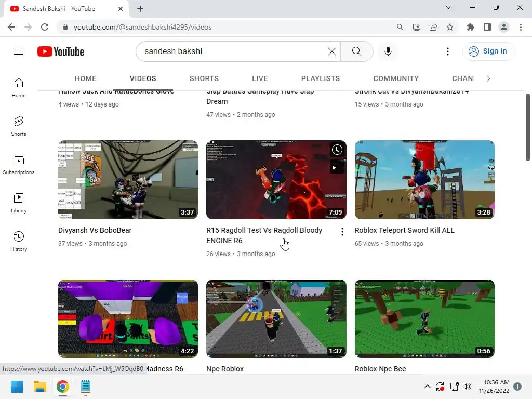Open Home in the left sidebar
The height and width of the screenshot is (399, 532).
click(x=19, y=88)
